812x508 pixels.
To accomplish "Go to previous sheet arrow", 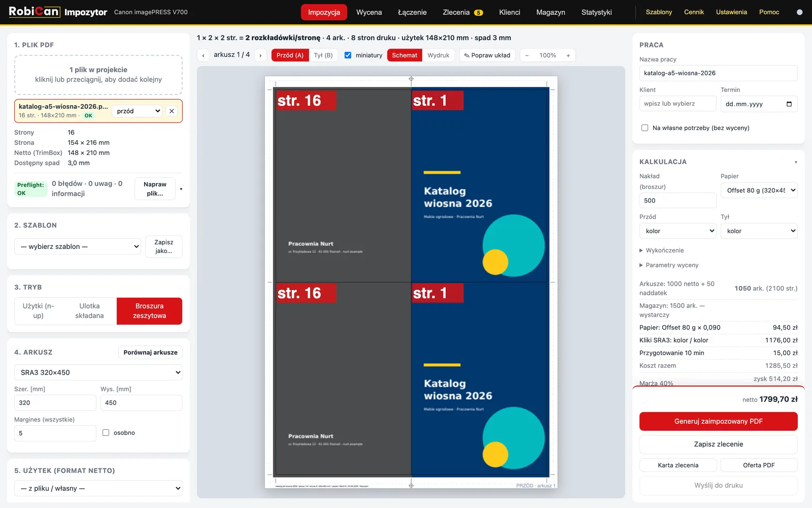I will pyautogui.click(x=204, y=55).
